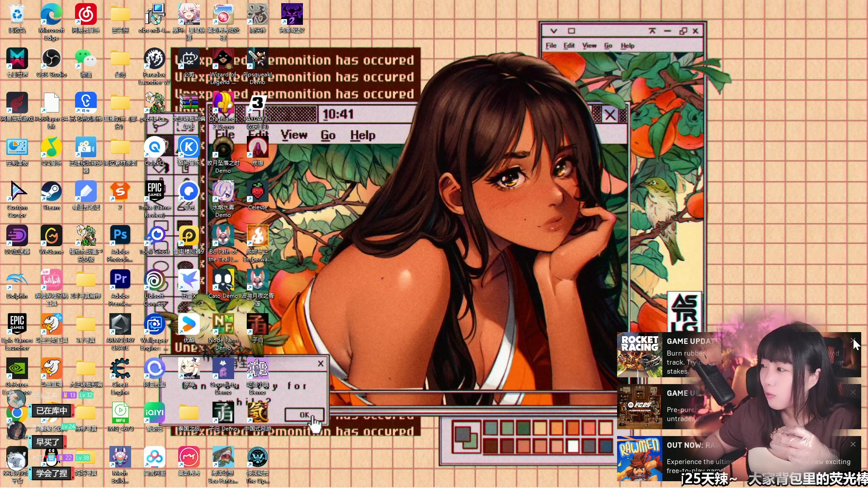Open Adobe Photoshop shortcut

[x=120, y=243]
